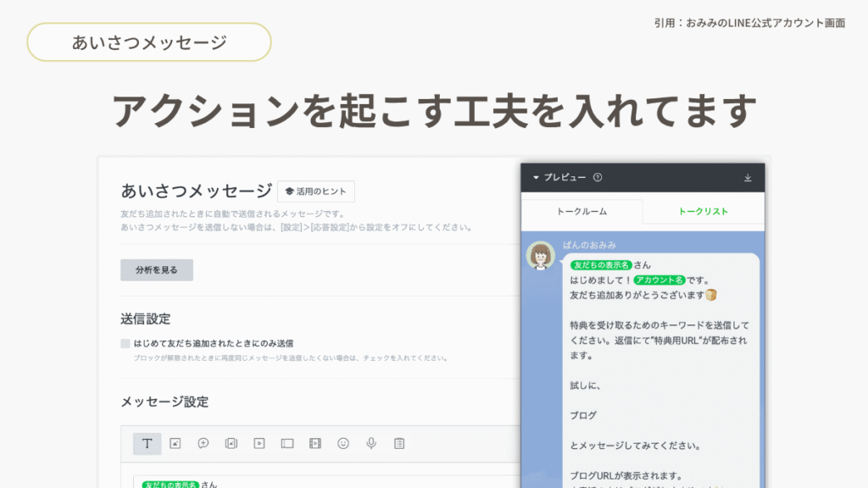This screenshot has width=868, height=488.
Task: Click the 友だちの表示名 tag in message editor
Action: [170, 484]
